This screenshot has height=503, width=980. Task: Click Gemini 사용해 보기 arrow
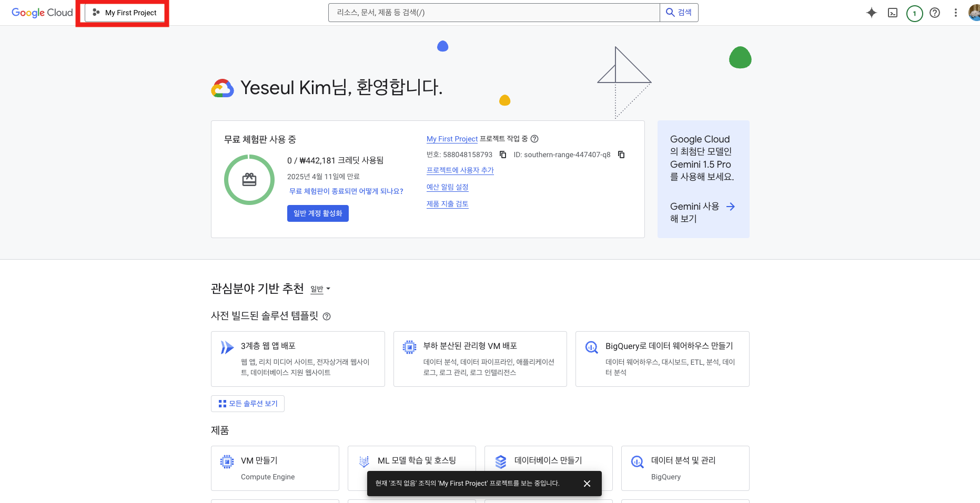point(730,207)
